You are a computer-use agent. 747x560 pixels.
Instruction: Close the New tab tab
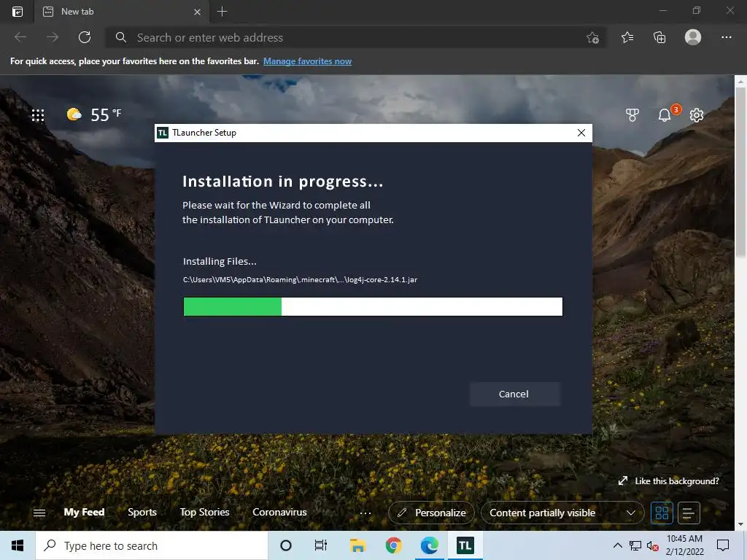197,12
